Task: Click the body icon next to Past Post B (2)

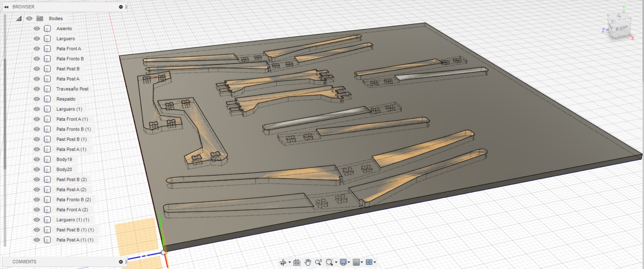Action: point(47,179)
